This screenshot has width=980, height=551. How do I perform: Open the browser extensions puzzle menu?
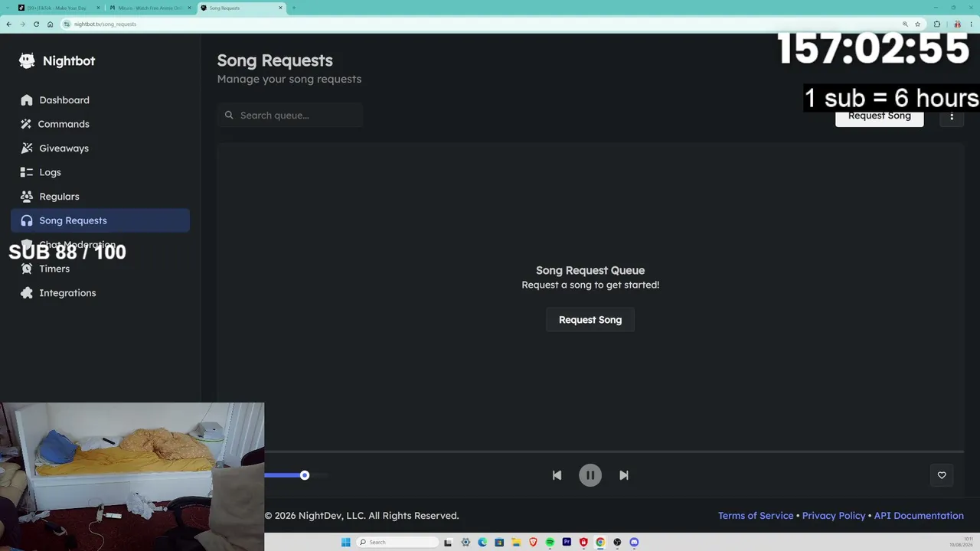[x=936, y=24]
